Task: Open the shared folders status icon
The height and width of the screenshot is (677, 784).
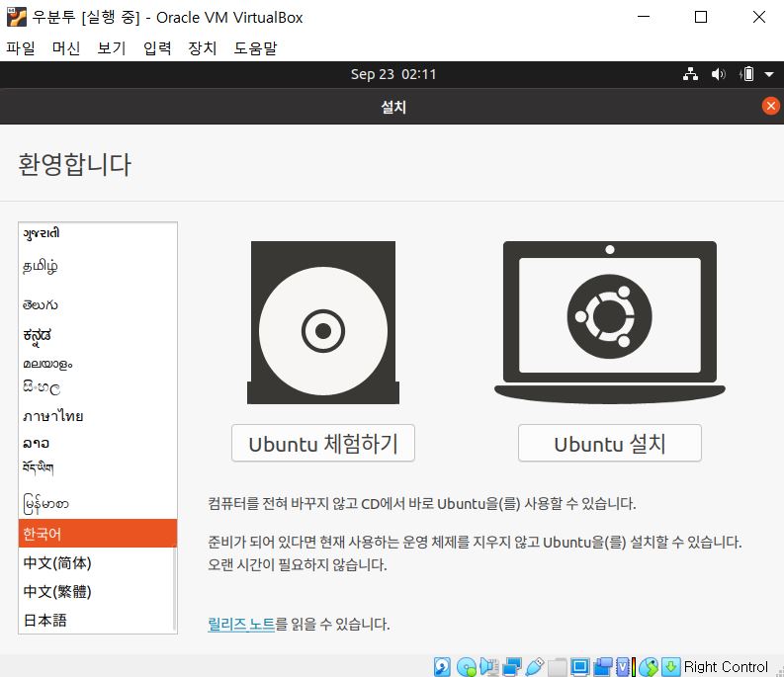Action: pos(557,666)
